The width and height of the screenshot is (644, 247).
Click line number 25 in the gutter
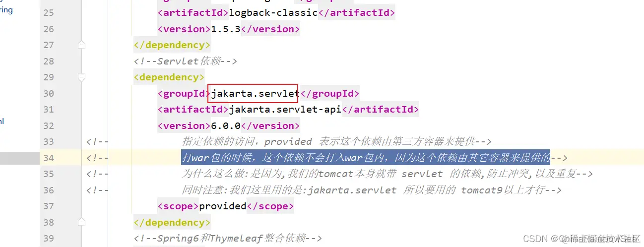coord(49,13)
